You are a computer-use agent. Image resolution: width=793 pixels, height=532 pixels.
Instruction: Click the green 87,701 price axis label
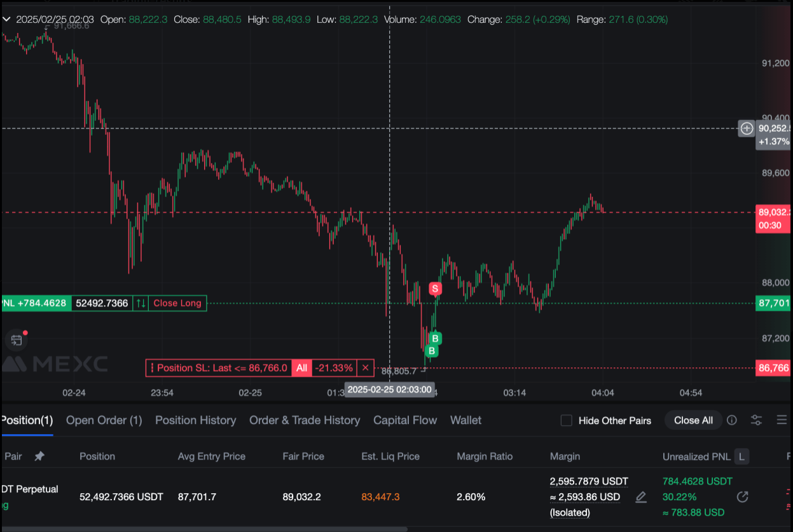coord(773,303)
